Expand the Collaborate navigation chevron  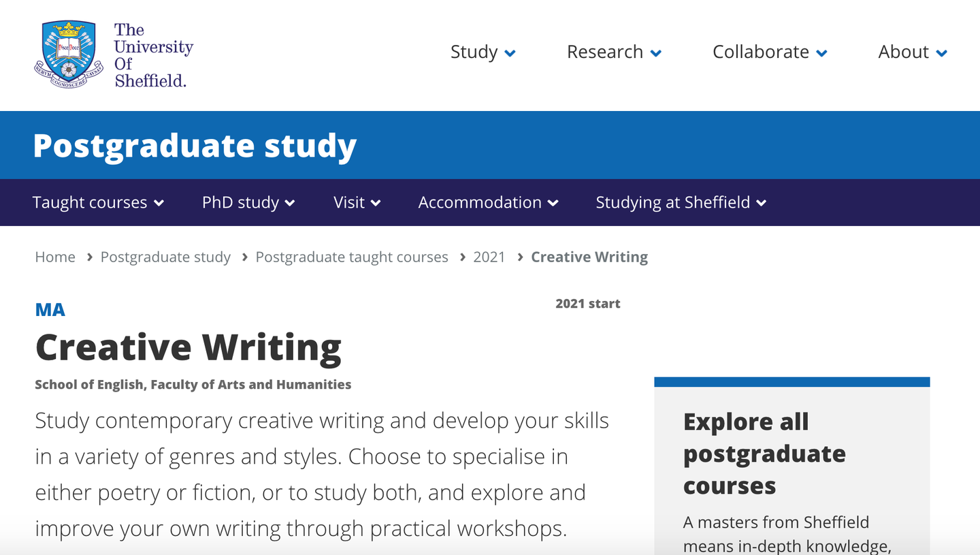pos(821,52)
